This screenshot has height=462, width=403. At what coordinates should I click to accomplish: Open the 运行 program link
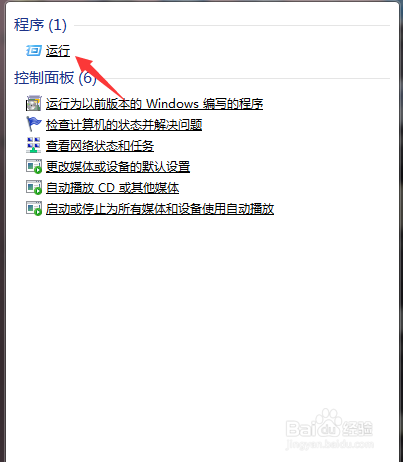58,51
